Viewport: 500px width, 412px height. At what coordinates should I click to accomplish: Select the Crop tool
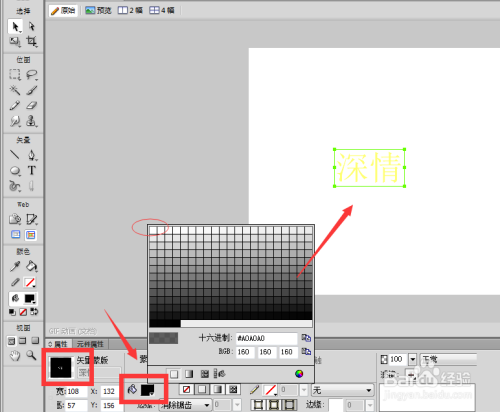[32, 42]
